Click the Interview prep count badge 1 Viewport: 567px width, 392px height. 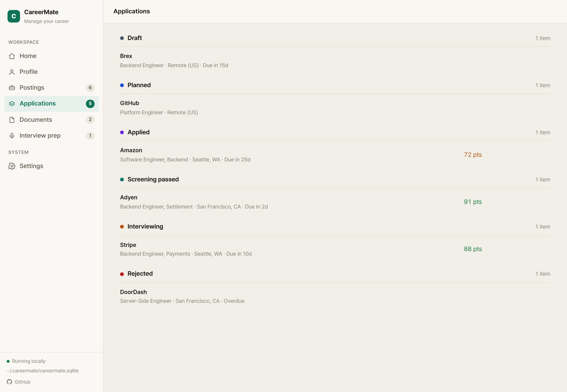tap(90, 136)
